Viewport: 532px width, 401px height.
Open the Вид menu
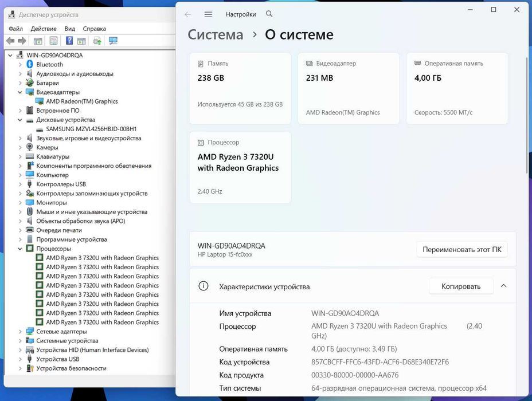(69, 29)
